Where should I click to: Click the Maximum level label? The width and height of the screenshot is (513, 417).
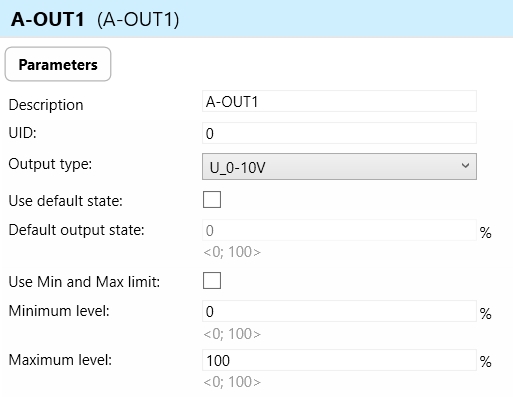[60, 360]
